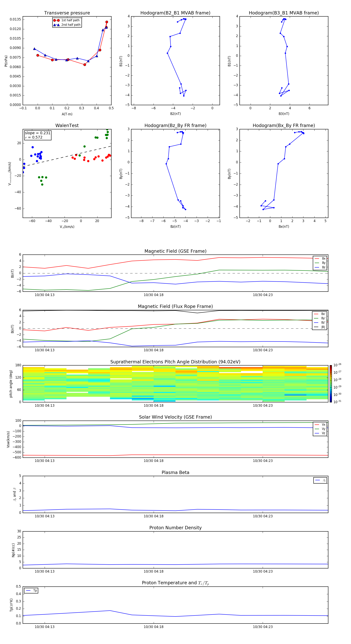Click |B| legend entry in flux rope plot
Viewport: 351px width, 644px height.
pyautogui.click(x=320, y=327)
